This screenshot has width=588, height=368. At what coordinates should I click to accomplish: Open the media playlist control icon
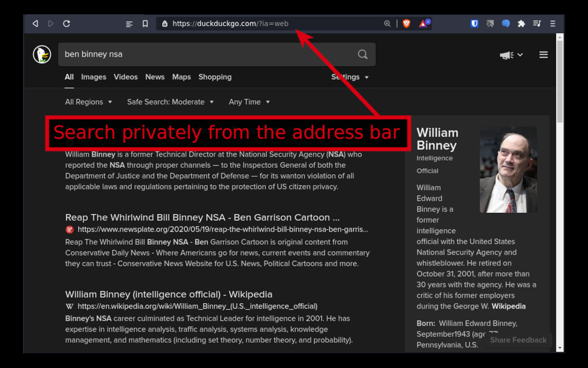[x=537, y=23]
